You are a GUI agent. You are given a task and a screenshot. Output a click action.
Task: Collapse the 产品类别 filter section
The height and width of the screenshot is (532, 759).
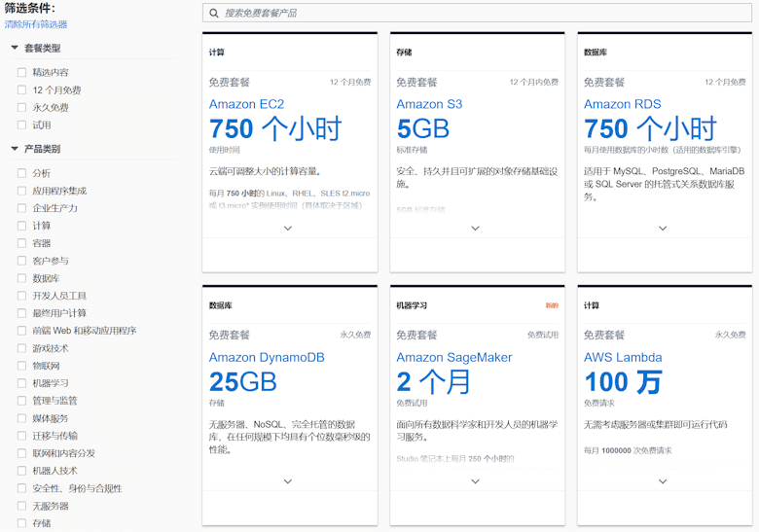(x=15, y=149)
